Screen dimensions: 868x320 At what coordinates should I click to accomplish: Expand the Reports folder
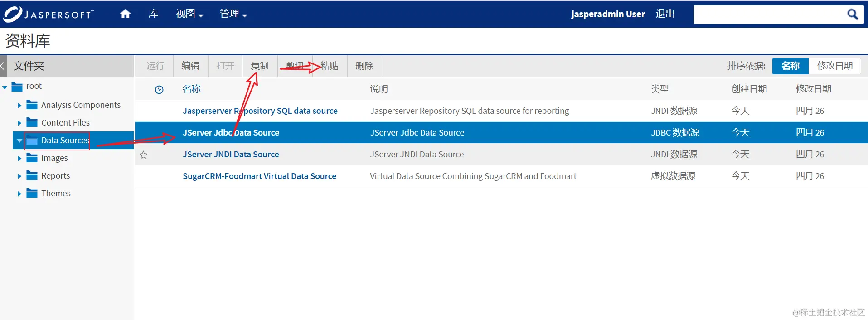click(x=19, y=176)
